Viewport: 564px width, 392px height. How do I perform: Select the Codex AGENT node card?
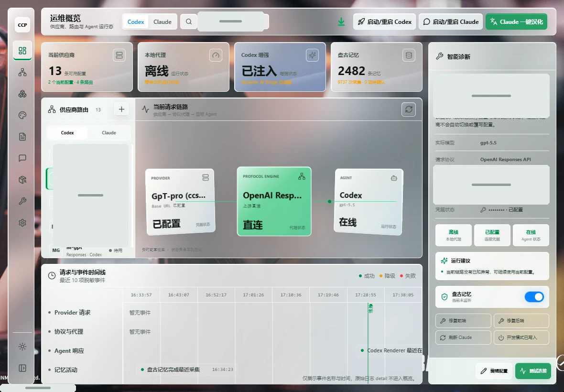(369, 202)
